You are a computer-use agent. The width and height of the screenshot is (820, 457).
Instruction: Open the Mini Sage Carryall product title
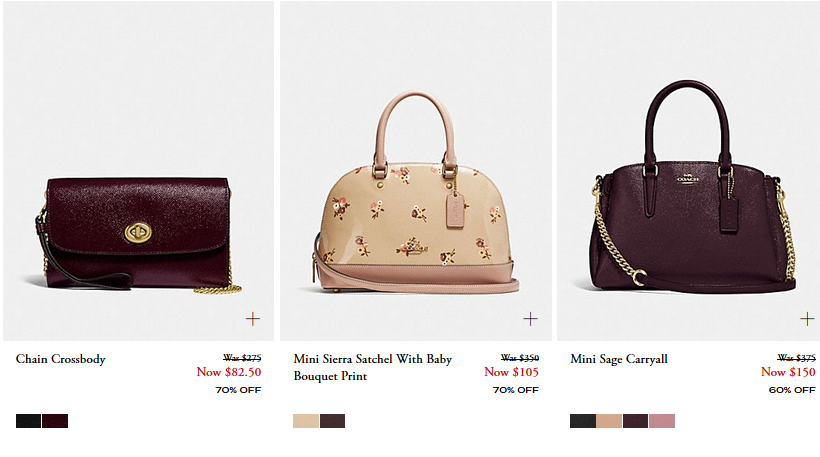click(619, 359)
